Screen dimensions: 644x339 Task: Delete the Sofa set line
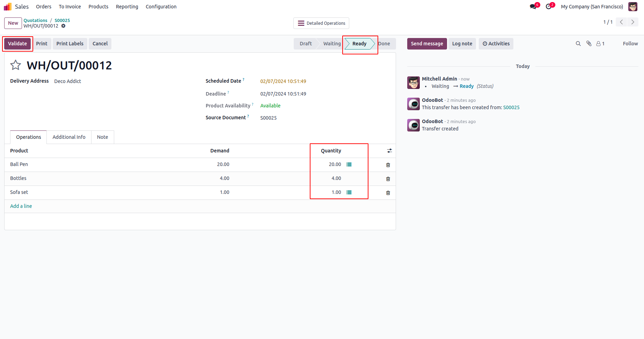click(388, 193)
